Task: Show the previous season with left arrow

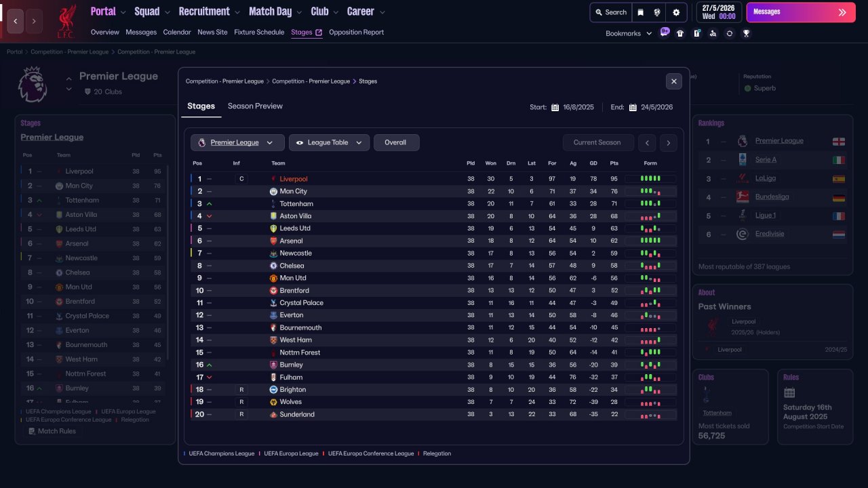Action: 648,142
